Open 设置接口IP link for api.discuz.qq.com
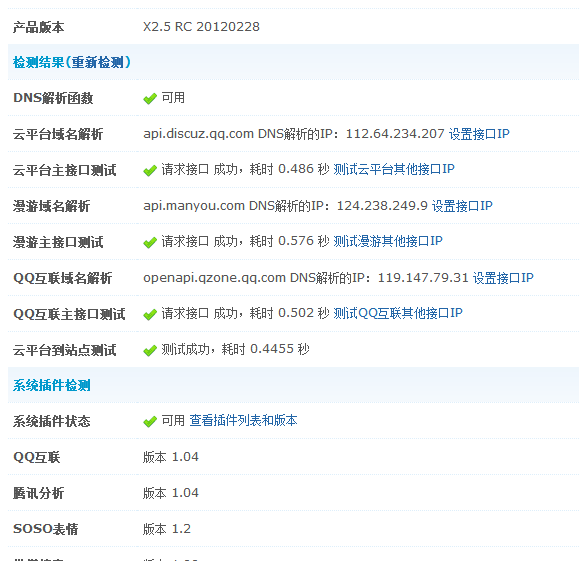Screen dimensions: 579x561 click(x=479, y=134)
